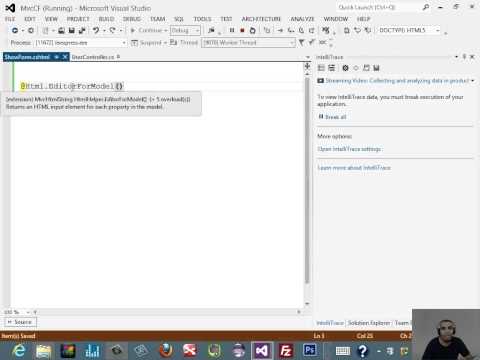This screenshot has width=480, height=360.
Task: Click the thread filter funnel icon
Action: click(x=301, y=42)
